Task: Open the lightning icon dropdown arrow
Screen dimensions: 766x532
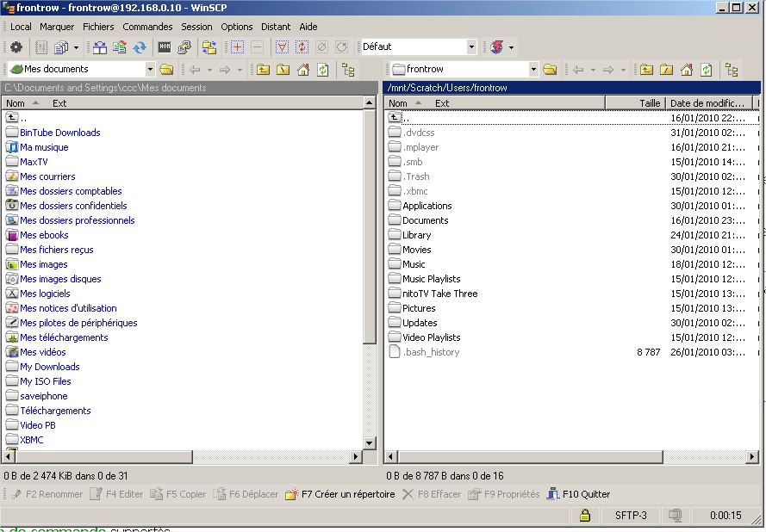Action: (511, 47)
